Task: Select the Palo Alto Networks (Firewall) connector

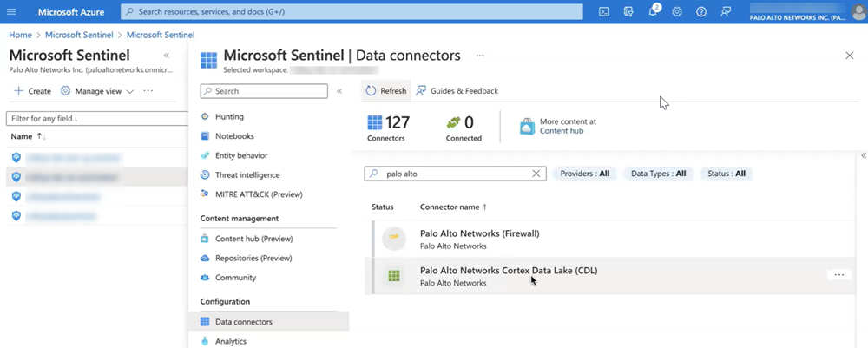Action: point(479,239)
